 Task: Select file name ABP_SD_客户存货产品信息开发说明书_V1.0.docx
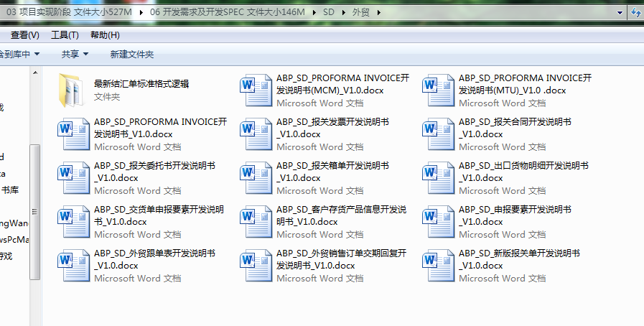coord(341,215)
